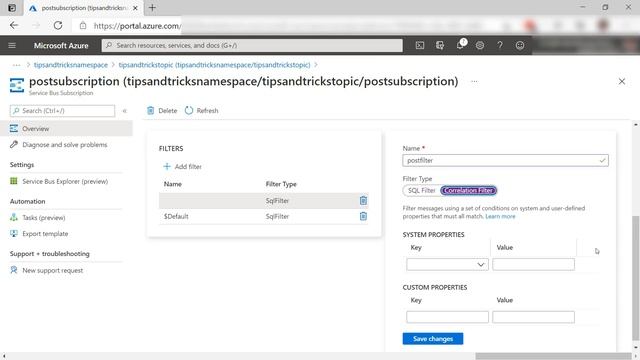
Task: Open Tasks (preview) under Automation
Action: (44, 218)
